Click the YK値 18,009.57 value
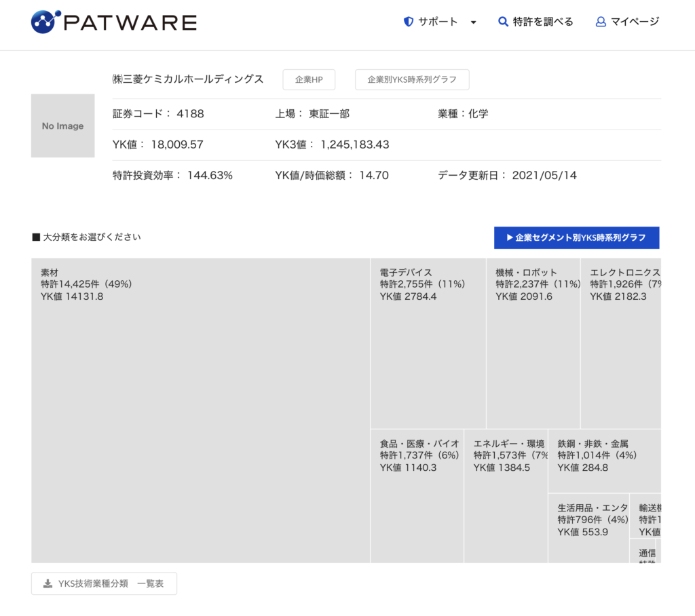 (x=177, y=145)
